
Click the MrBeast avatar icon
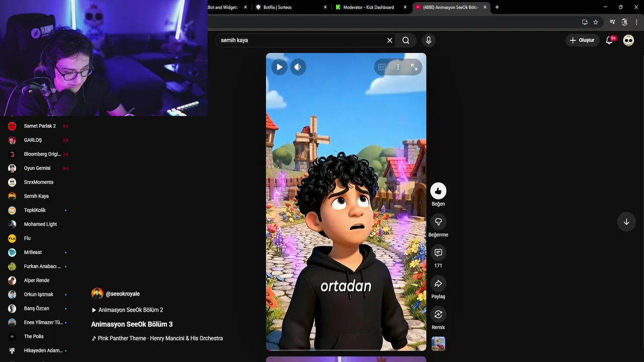(x=12, y=252)
